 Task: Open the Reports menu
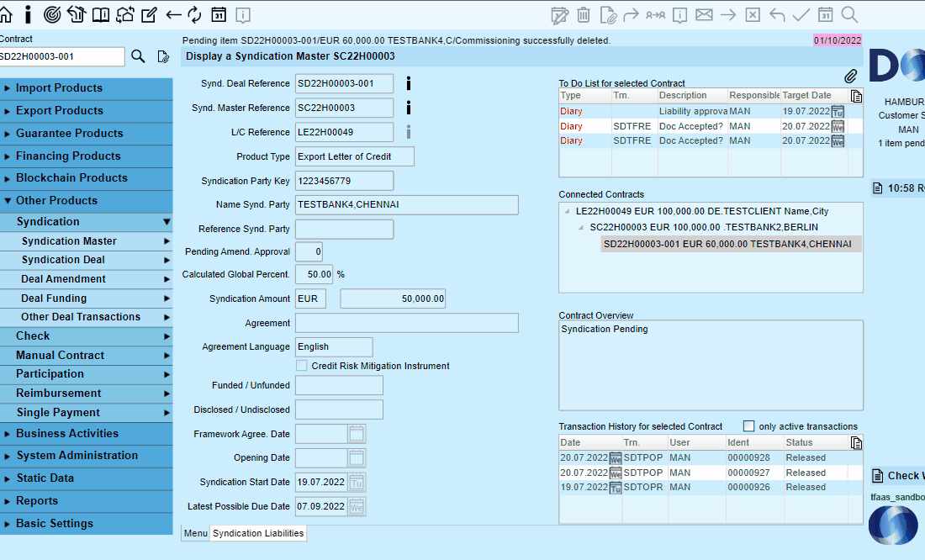tap(86, 501)
